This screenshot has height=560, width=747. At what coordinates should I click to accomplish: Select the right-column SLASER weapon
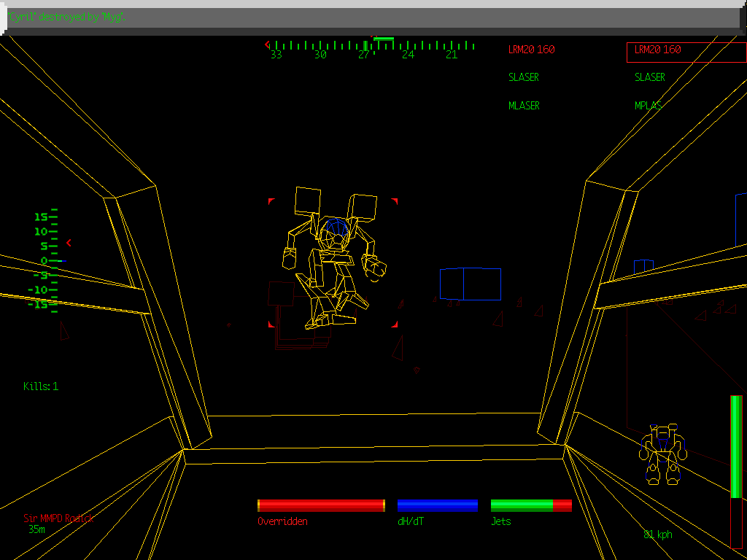[x=649, y=77]
